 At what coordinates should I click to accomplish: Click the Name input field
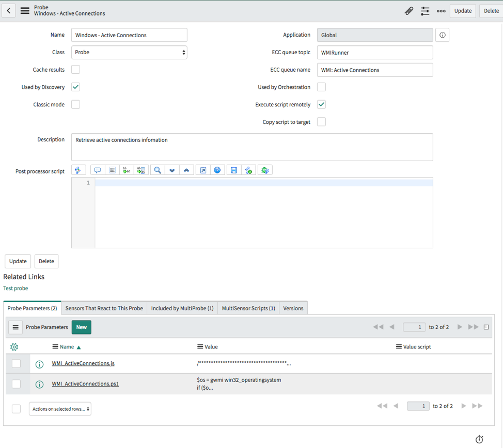click(x=129, y=35)
